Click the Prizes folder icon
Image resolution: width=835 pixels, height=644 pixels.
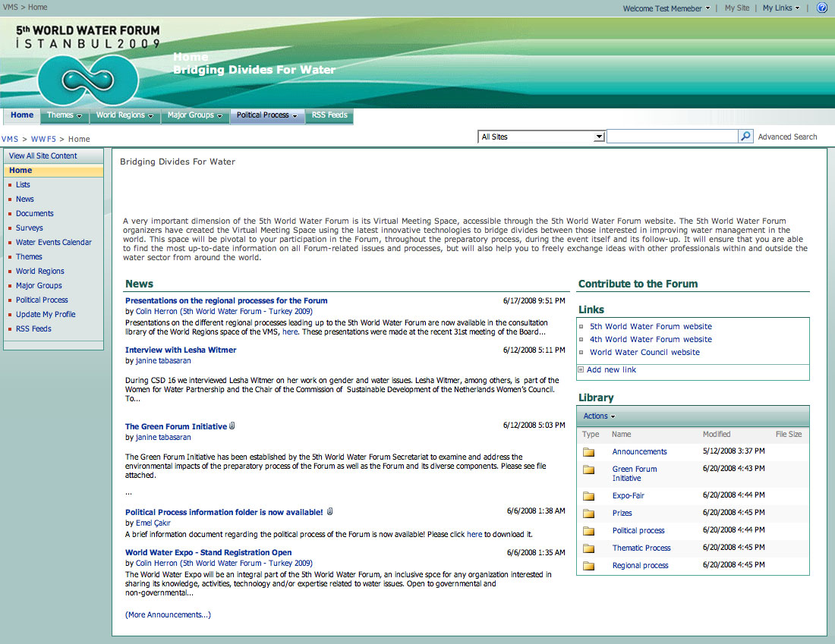click(x=588, y=514)
